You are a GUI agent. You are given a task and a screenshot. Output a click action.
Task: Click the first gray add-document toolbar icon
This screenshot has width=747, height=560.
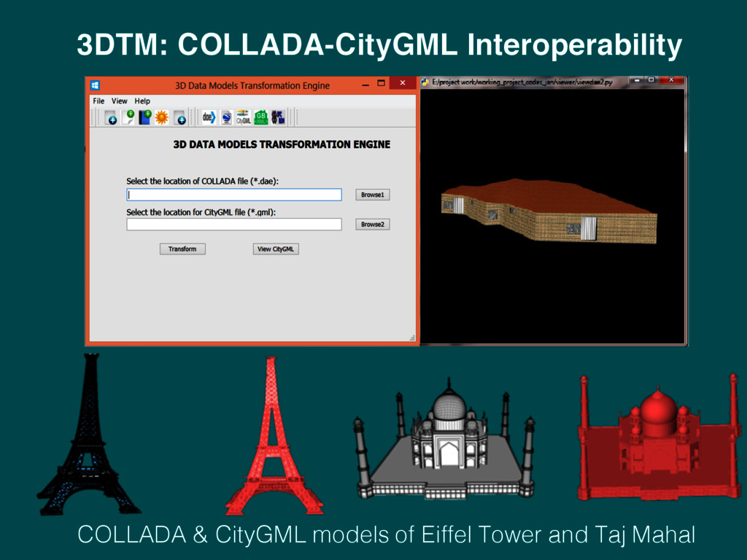(111, 117)
